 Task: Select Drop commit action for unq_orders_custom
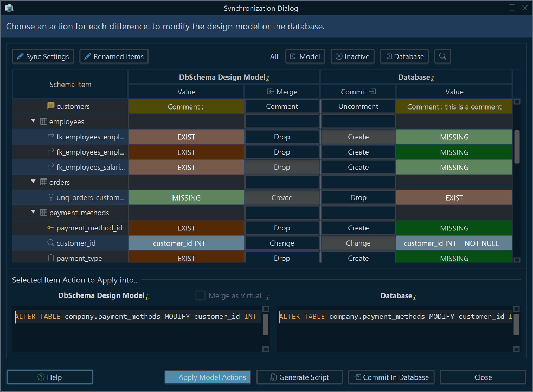(358, 197)
